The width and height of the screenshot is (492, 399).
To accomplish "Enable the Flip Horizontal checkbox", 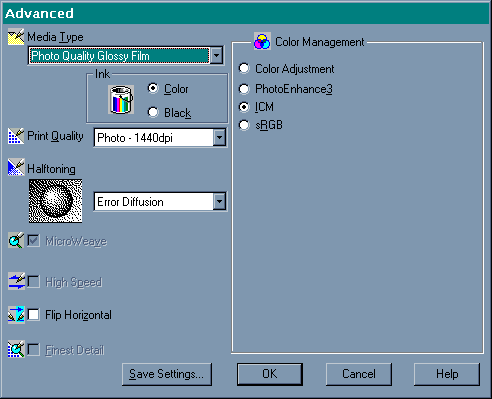I will [x=34, y=315].
